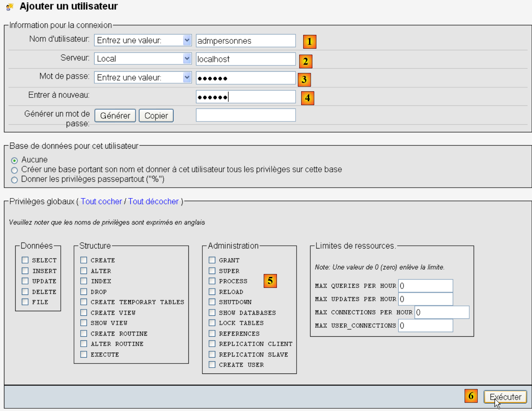Image resolution: width=532 pixels, height=411 pixels.
Task: Choose the passepartout privileges radio option
Action: [14, 180]
